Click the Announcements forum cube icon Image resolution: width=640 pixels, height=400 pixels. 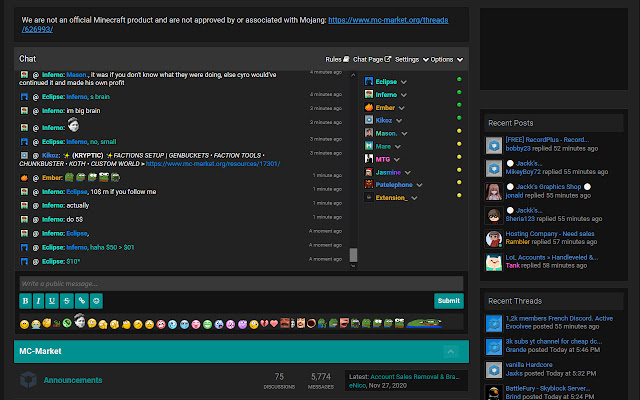tap(28, 380)
